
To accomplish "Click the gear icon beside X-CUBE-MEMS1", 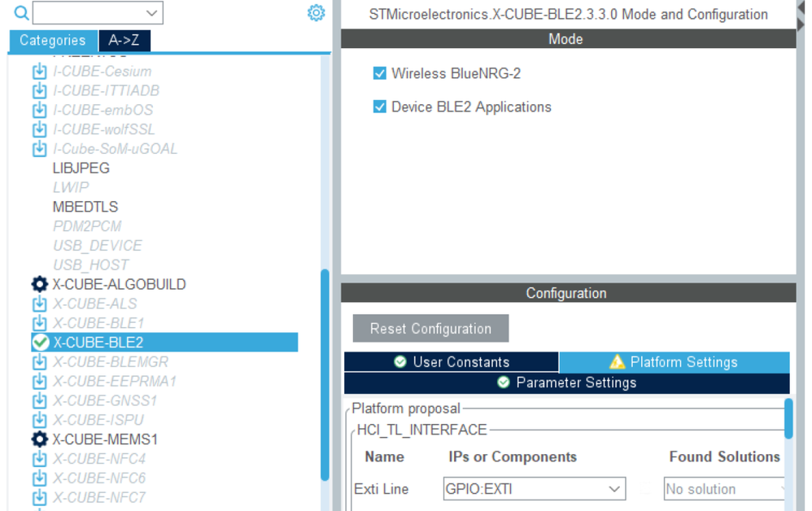I will [x=39, y=439].
